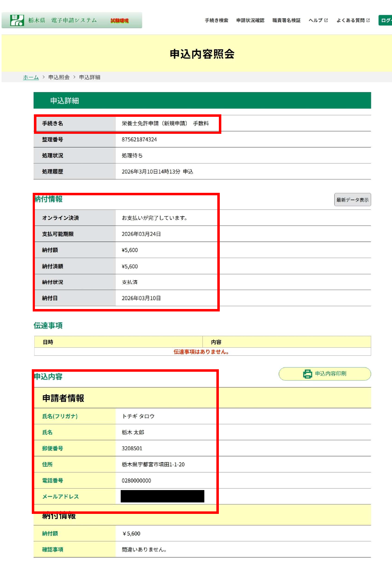Open the ヘルプ navigation link
The width and height of the screenshot is (392, 563).
click(315, 20)
